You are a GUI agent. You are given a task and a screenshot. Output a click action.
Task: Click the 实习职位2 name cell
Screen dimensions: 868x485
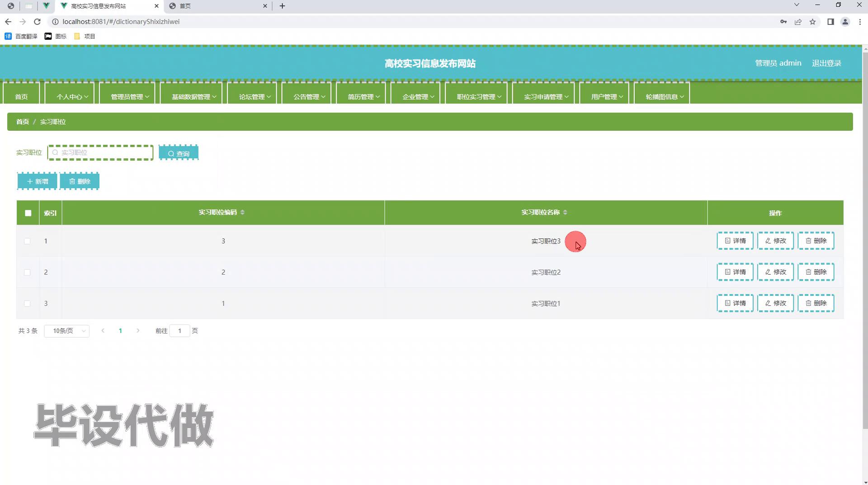(x=546, y=272)
